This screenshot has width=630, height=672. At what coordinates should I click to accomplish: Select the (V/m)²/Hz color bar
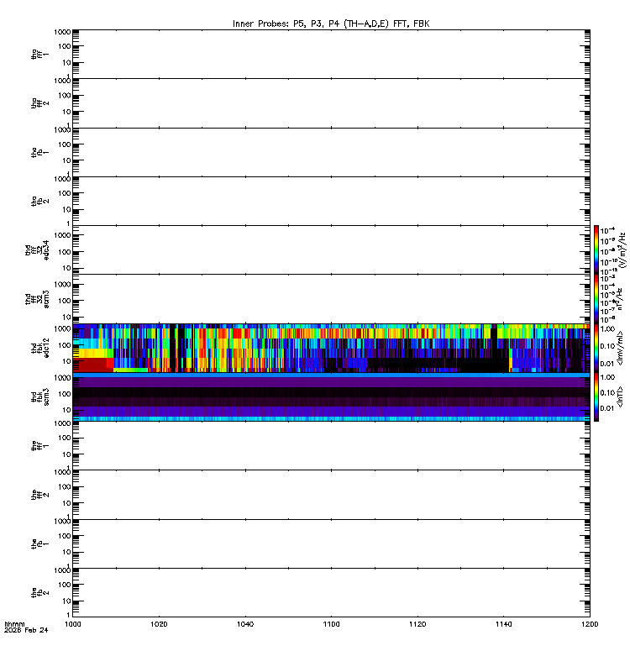click(x=596, y=249)
